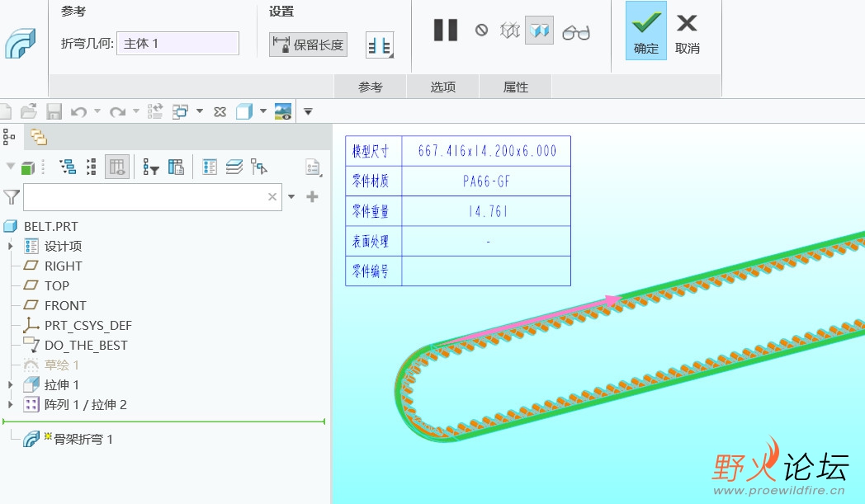Open the dropdown arrow beside green cube

pyautogui.click(x=10, y=166)
